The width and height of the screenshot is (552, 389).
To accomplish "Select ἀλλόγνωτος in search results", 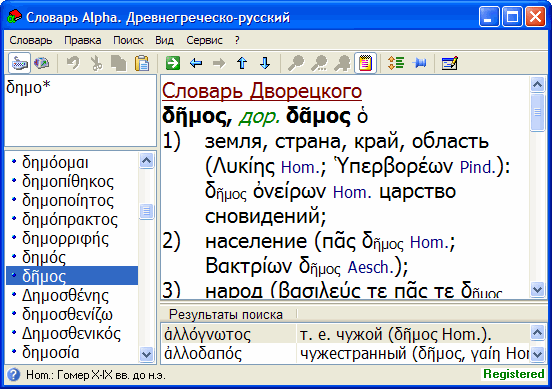I will coord(207,334).
